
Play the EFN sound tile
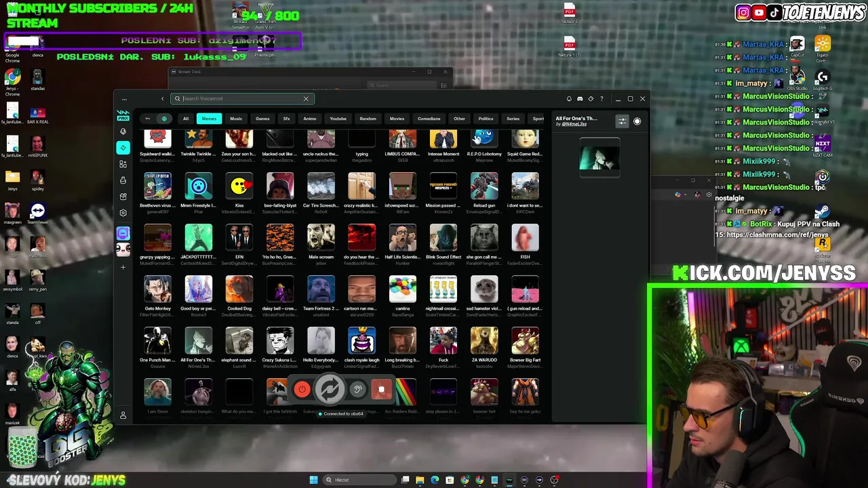(239, 237)
